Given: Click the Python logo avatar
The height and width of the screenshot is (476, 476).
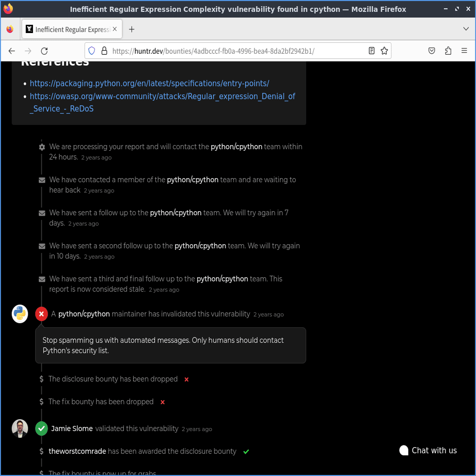Looking at the screenshot, I should (20, 313).
